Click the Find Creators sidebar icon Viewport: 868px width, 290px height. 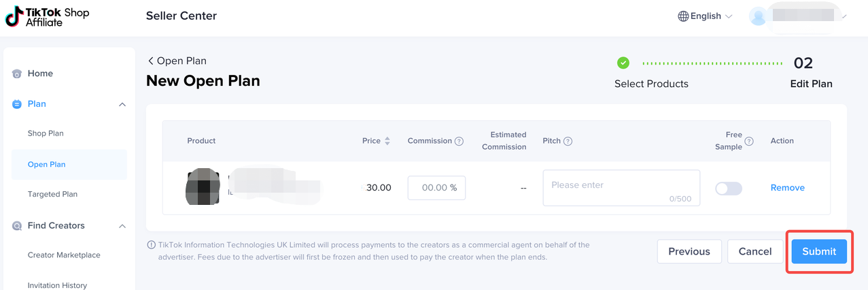[17, 225]
